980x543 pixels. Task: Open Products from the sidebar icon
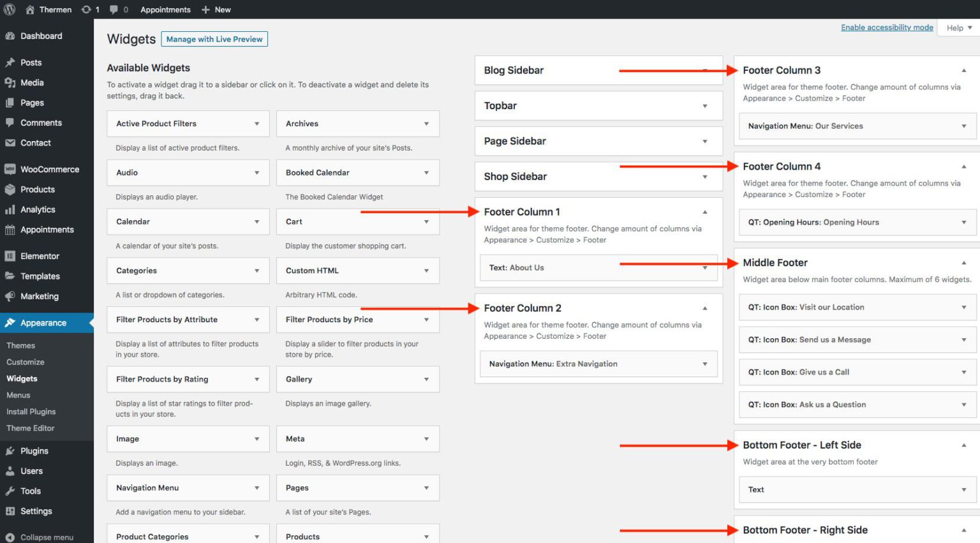10,189
